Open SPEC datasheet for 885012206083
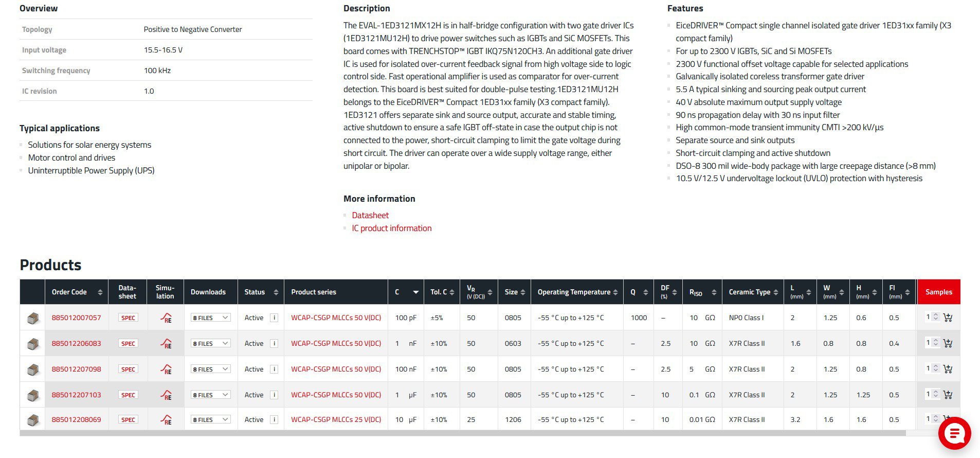 [x=128, y=343]
